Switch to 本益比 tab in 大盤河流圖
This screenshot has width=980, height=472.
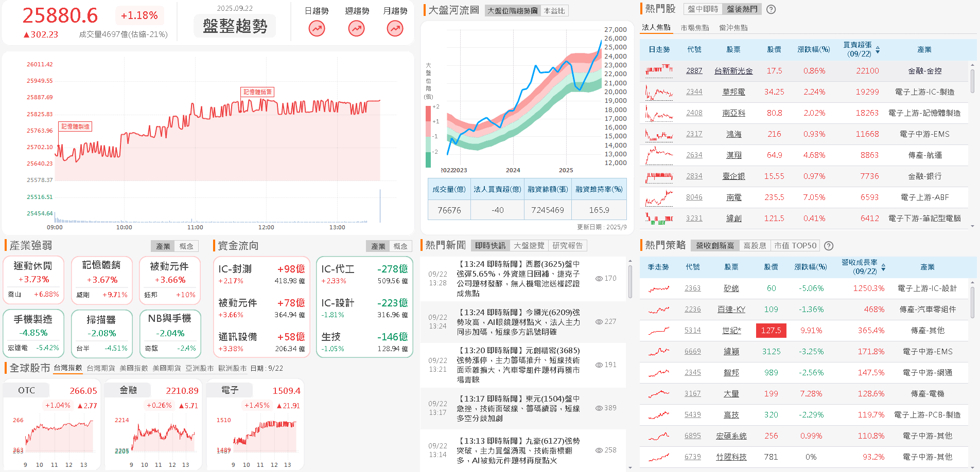coord(554,11)
